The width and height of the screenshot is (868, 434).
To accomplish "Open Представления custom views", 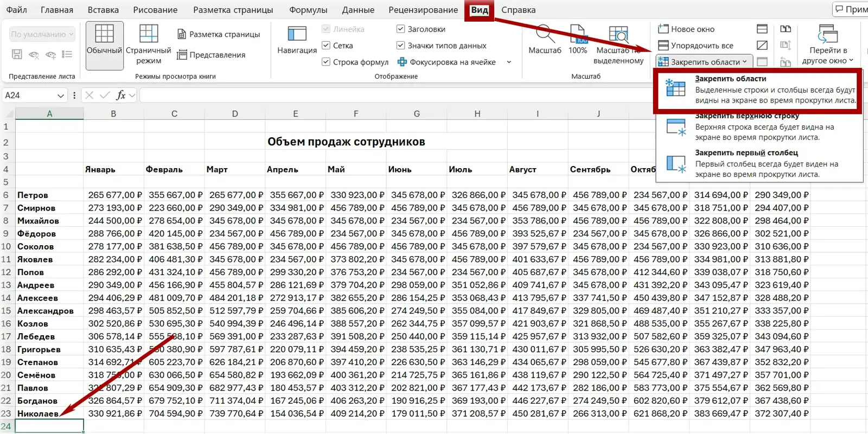I will pos(211,55).
